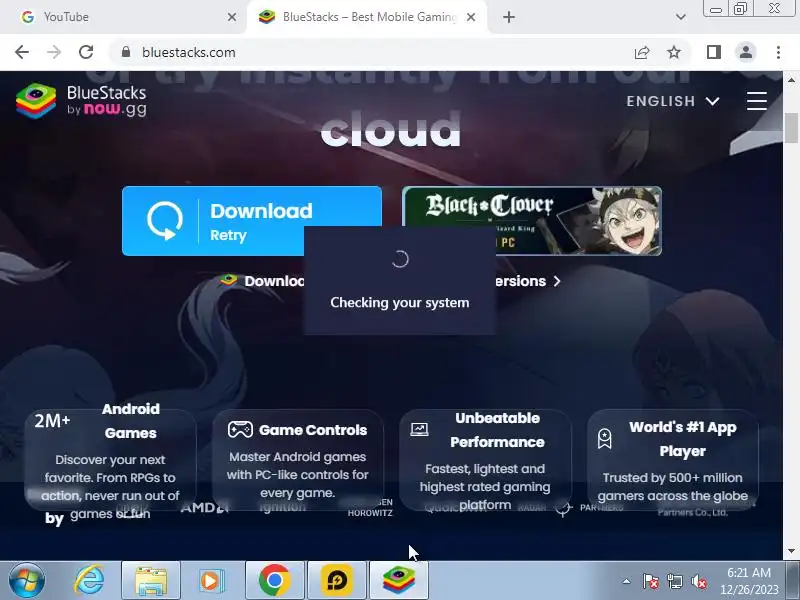The width and height of the screenshot is (800, 600).
Task: Click the World's #1 App Player badge icon
Action: (605, 439)
